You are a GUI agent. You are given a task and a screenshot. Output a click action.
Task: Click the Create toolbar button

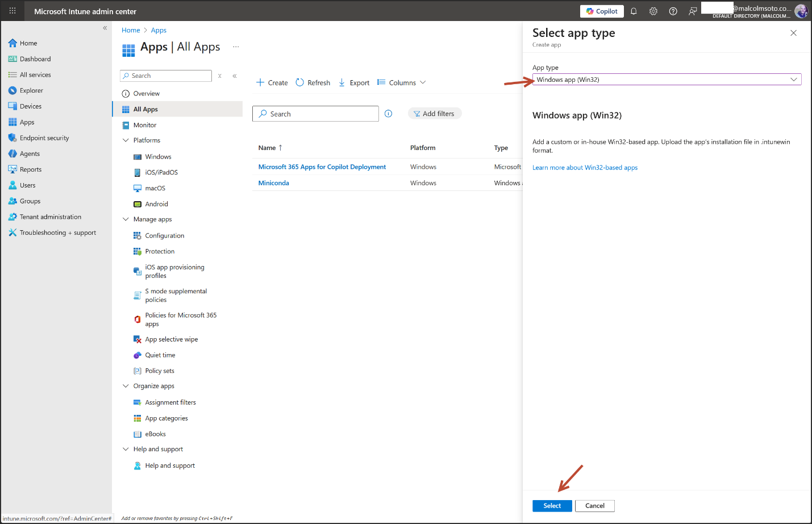[x=272, y=83]
